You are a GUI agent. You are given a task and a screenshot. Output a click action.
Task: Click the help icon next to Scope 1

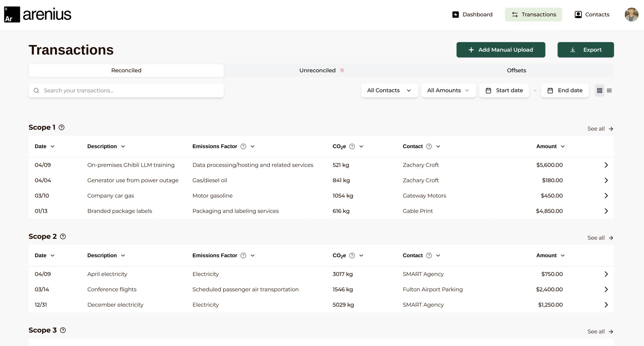coord(62,127)
